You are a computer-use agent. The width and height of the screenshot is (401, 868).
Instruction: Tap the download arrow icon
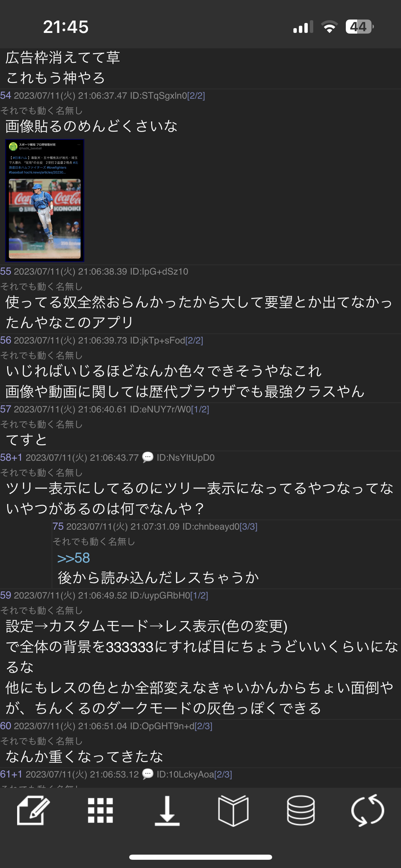click(x=167, y=810)
